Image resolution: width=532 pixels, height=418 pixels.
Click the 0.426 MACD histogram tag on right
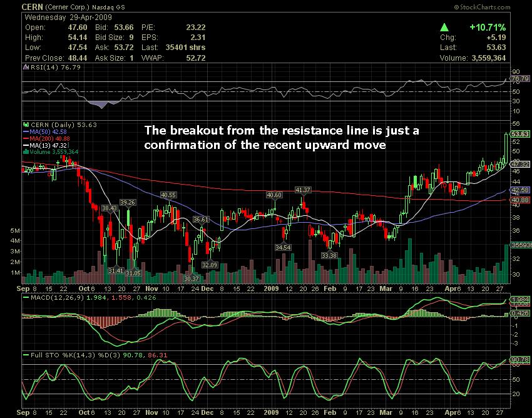(x=520, y=313)
